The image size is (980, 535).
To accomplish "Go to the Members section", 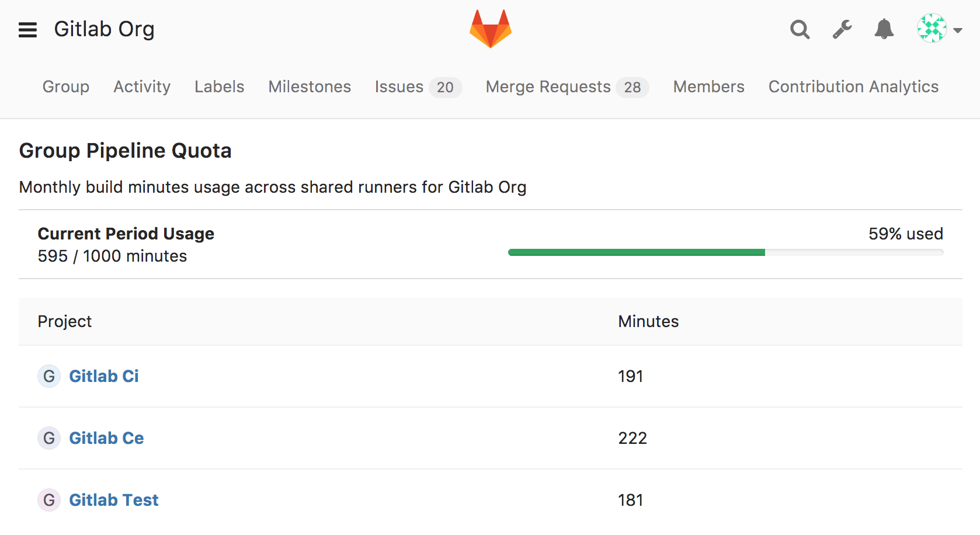I will tap(708, 87).
